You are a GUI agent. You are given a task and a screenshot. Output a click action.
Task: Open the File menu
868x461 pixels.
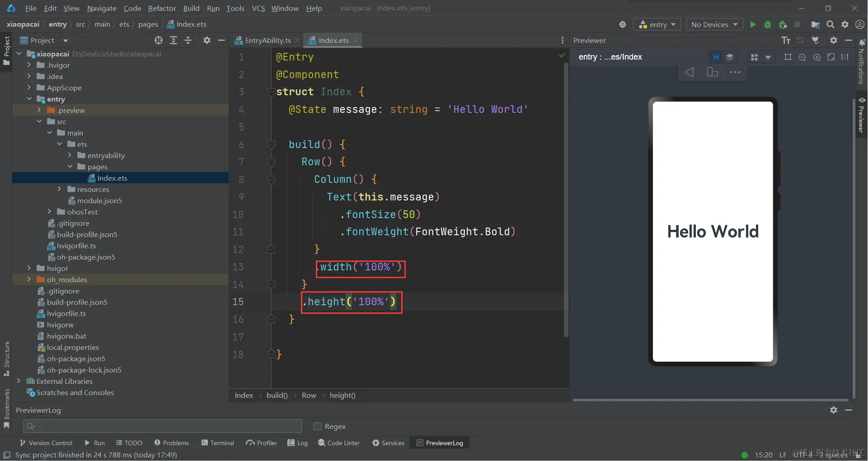[31, 8]
